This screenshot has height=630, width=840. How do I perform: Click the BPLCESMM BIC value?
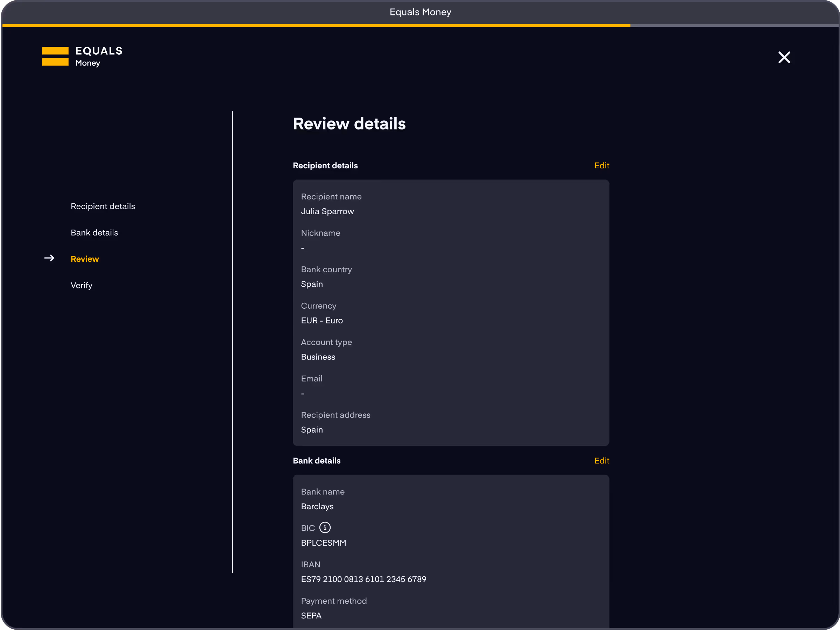coord(323,542)
